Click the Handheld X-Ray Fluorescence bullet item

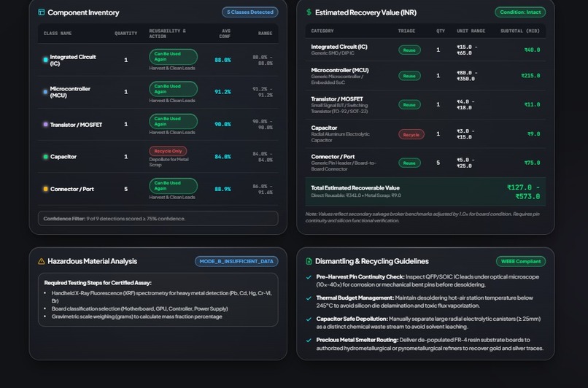coord(162,297)
